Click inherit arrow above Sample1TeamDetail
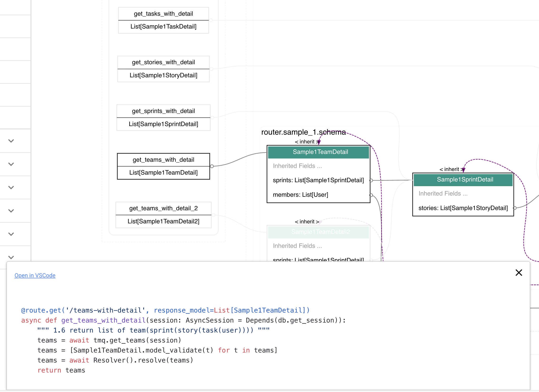This screenshot has height=392, width=539. pos(319,142)
